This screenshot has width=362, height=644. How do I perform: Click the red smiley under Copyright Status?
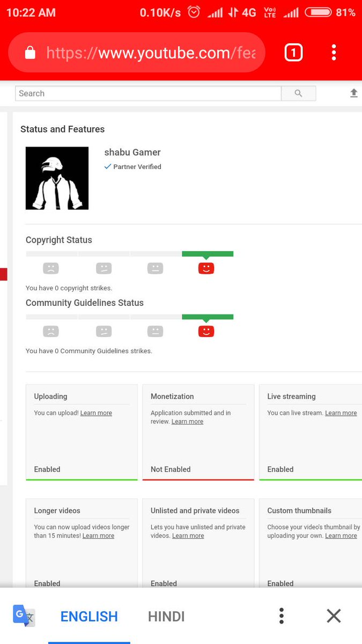point(206,268)
